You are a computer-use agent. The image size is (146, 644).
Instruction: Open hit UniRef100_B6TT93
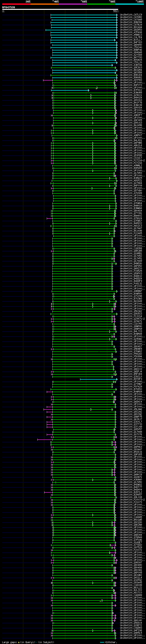pyautogui.click(x=131, y=58)
